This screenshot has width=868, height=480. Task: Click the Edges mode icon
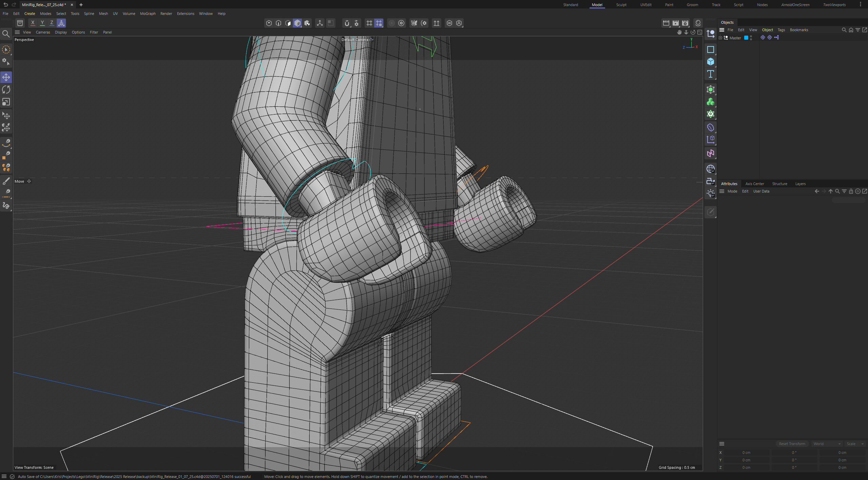tap(278, 23)
